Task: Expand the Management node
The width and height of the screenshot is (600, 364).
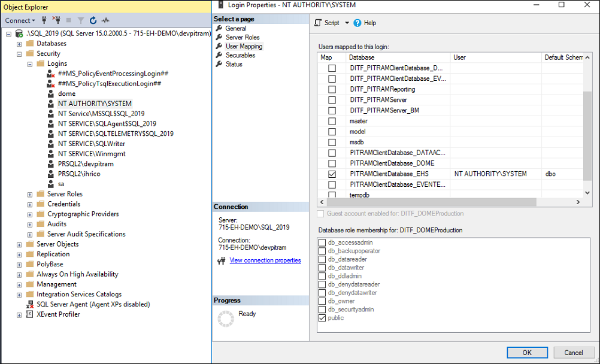Action: tap(19, 285)
